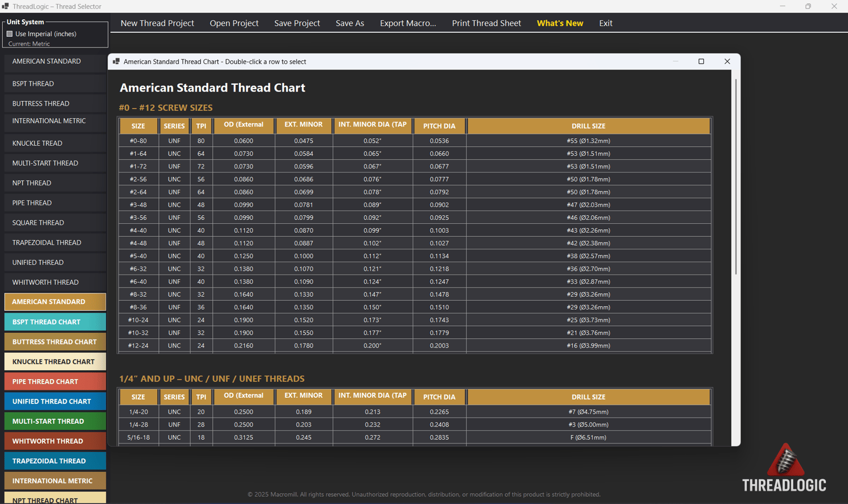This screenshot has width=848, height=504.
Task: Close the American Standard Thread Chart window
Action: (727, 62)
